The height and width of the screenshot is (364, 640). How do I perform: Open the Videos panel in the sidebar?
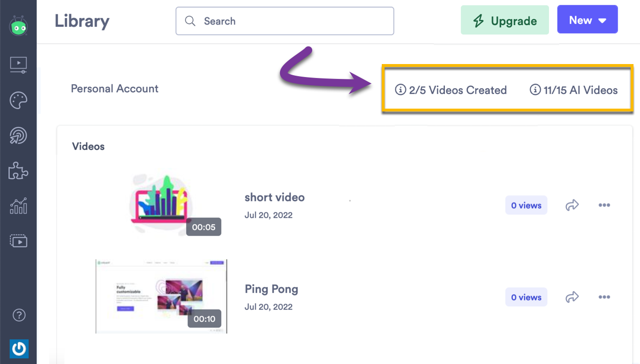pos(19,65)
